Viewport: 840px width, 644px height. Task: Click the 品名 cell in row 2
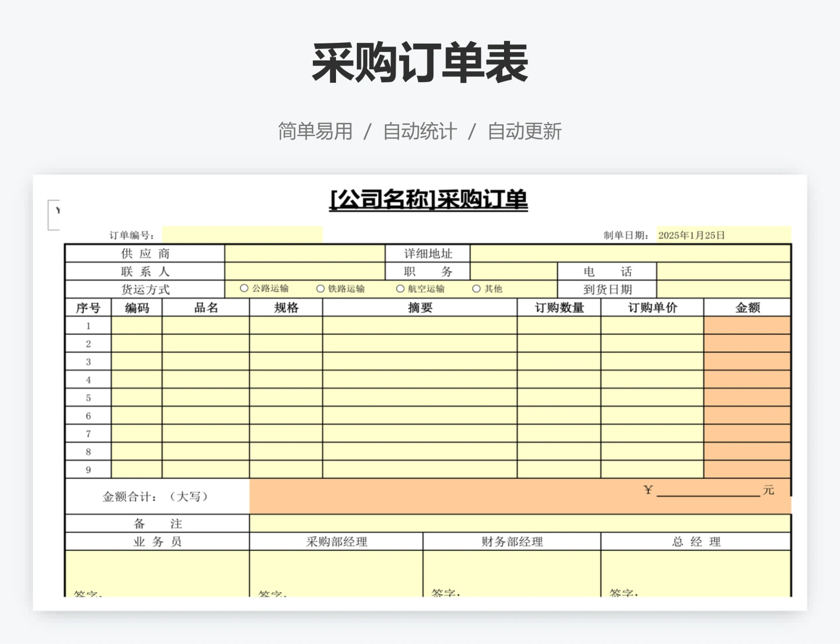coord(205,343)
